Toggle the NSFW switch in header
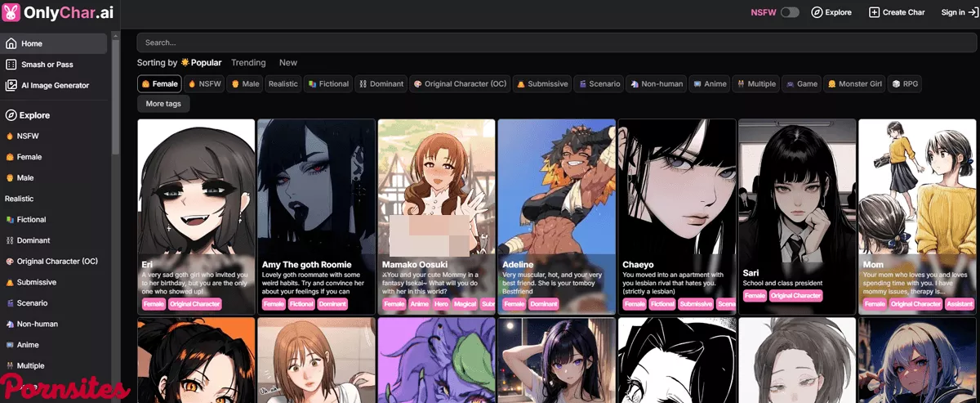The width and height of the screenshot is (980, 403). (x=789, y=12)
